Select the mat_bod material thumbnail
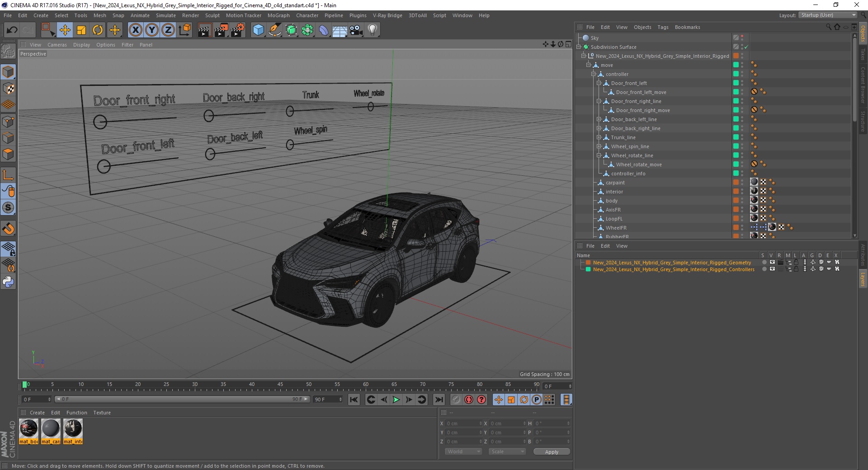868x470 pixels. (28, 432)
